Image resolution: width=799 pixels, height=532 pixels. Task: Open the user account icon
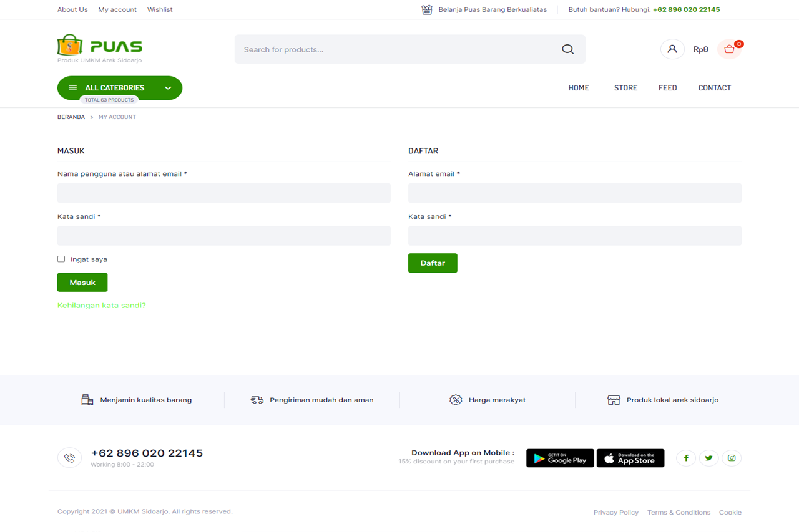(x=672, y=49)
